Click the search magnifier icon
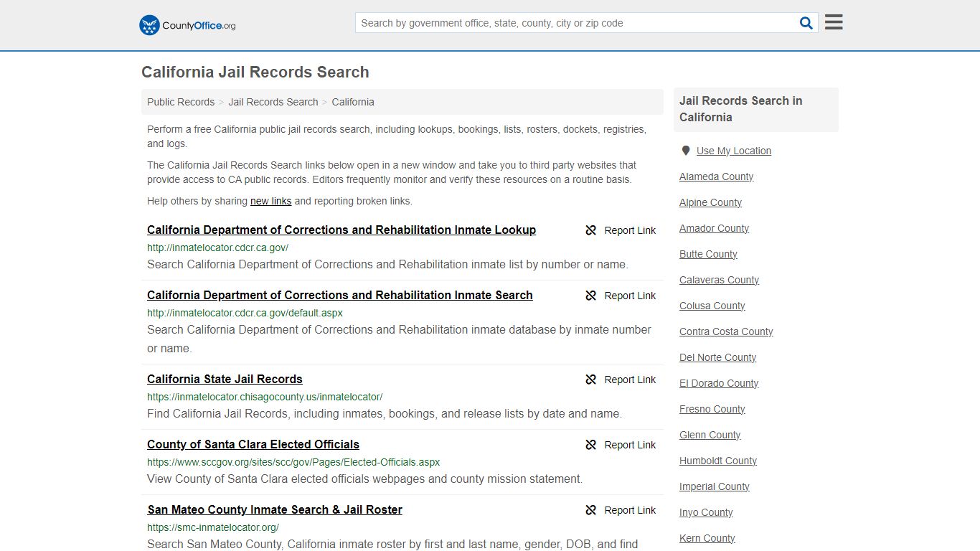980x551 pixels. tap(806, 23)
